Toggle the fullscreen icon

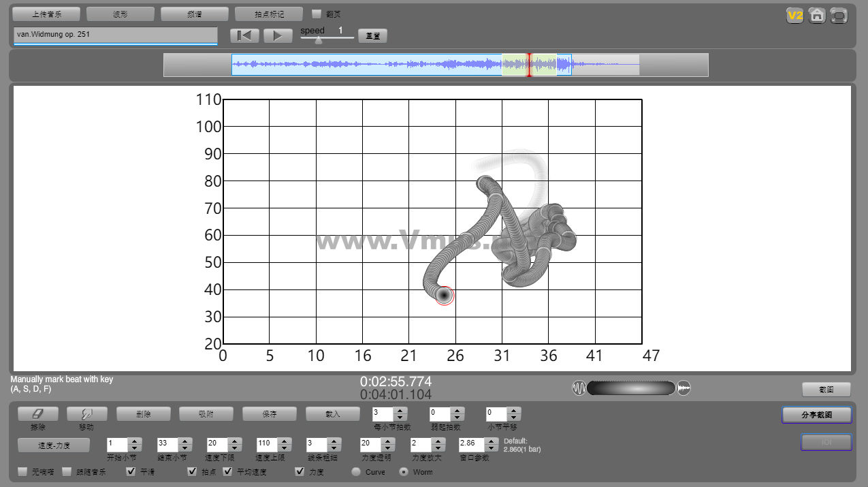839,16
